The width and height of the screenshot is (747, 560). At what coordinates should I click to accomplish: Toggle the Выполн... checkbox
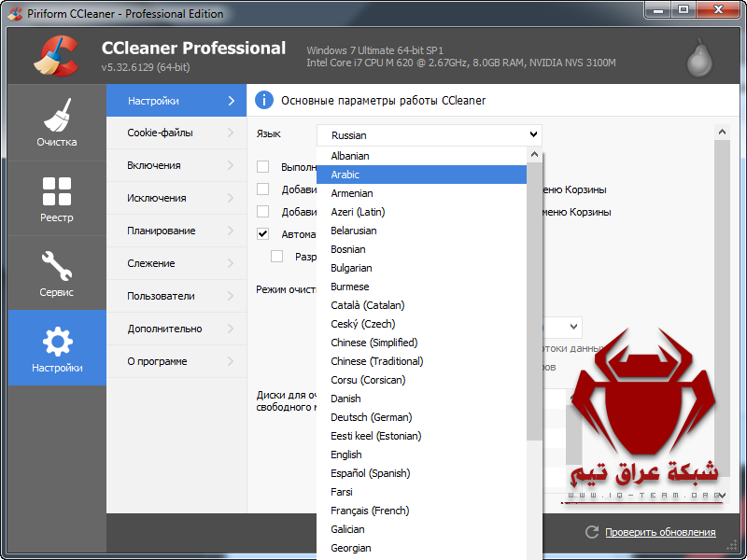point(262,167)
